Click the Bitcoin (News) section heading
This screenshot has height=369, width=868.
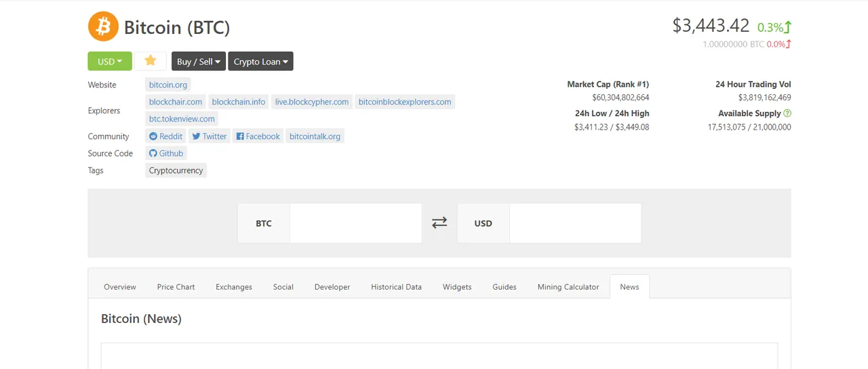tap(141, 319)
